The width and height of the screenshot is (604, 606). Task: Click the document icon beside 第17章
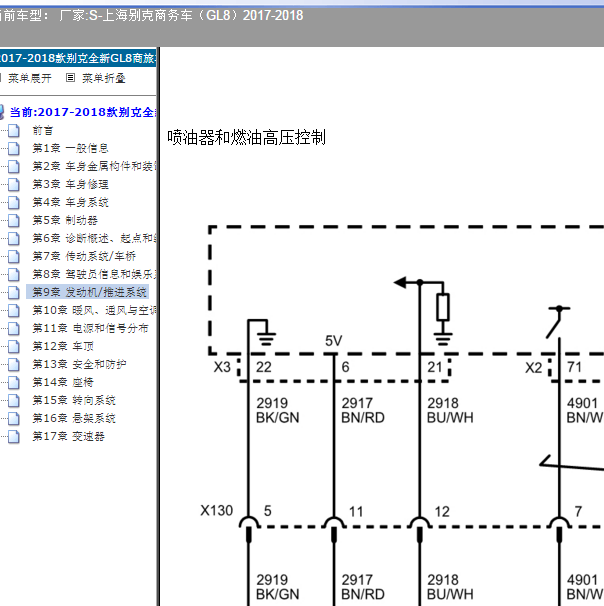pyautogui.click(x=14, y=437)
